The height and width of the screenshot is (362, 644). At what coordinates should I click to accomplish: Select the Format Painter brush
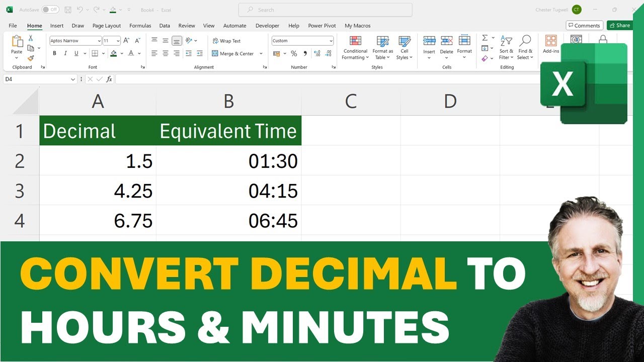(31, 58)
